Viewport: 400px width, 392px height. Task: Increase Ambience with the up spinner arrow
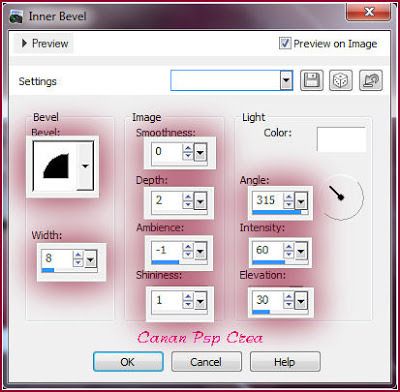(x=188, y=247)
